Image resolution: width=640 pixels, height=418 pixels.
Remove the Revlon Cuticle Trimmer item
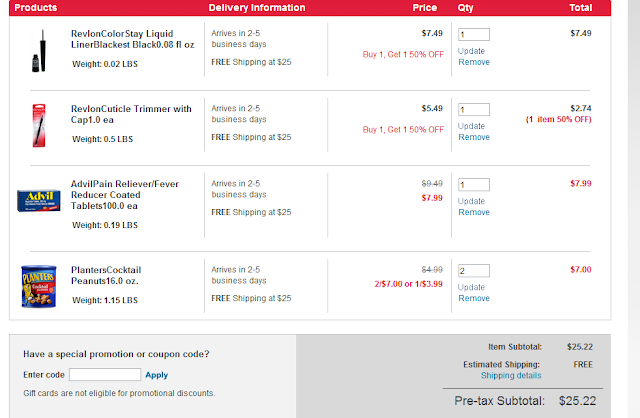pos(474,137)
